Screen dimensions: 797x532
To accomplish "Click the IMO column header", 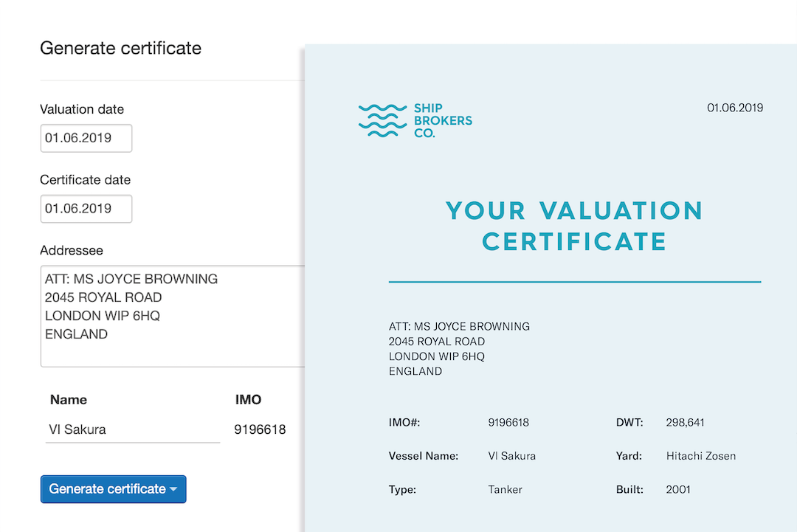I will 248,400.
